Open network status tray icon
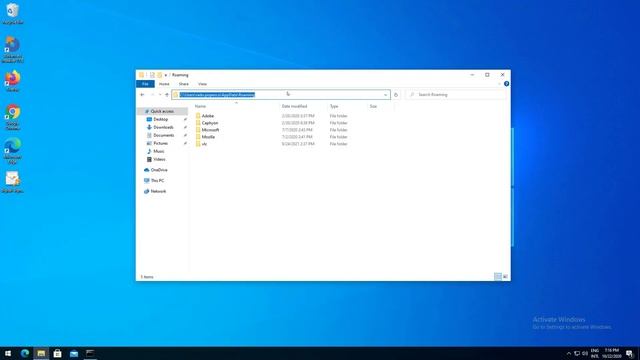The image size is (640, 360). tap(577, 353)
